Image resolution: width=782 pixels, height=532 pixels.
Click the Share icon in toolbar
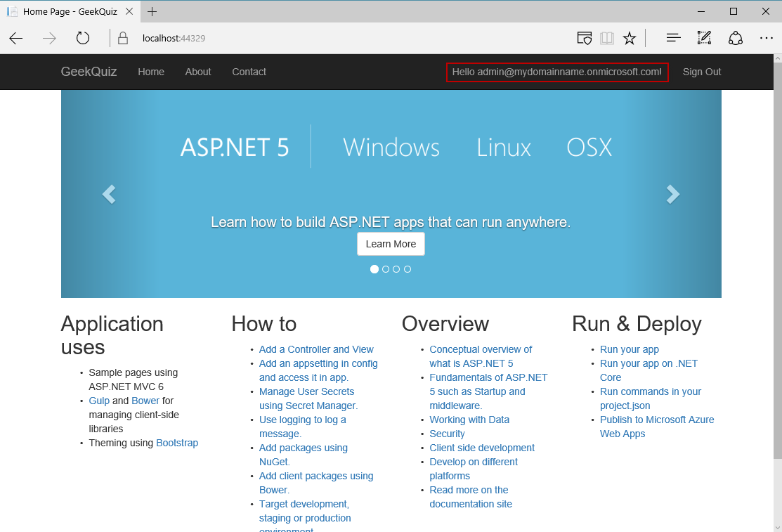click(736, 39)
